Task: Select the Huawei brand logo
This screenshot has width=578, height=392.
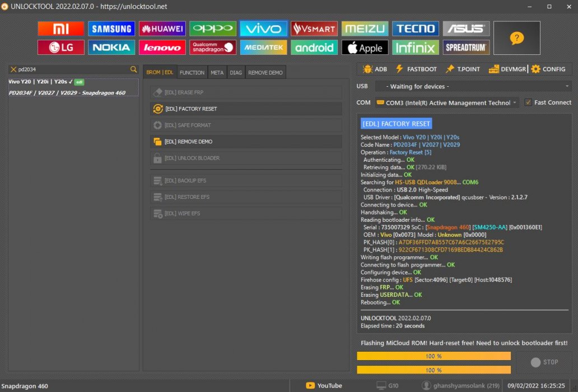Action: [162, 29]
